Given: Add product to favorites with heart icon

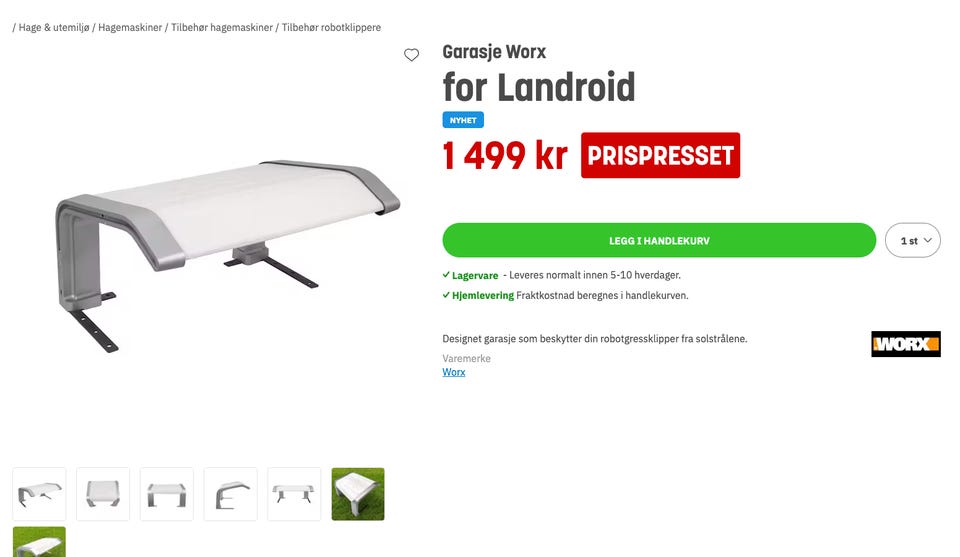Looking at the screenshot, I should tap(411, 55).
